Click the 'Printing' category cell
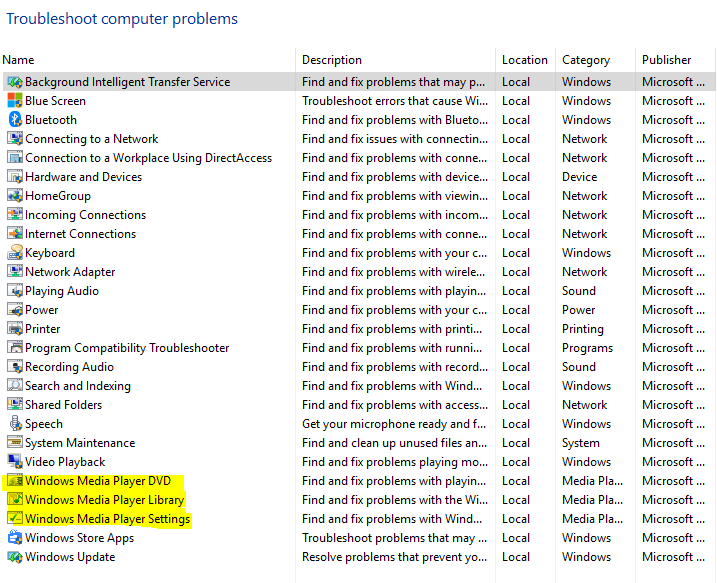717x583 pixels. [583, 329]
